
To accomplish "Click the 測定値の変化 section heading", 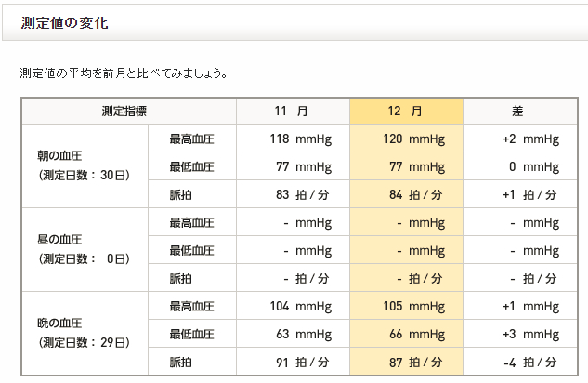I will (x=64, y=23).
